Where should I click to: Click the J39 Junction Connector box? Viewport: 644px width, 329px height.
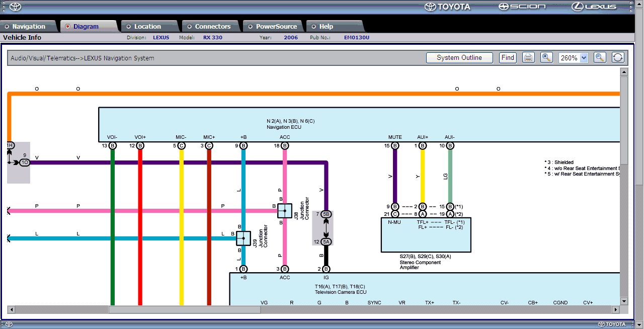click(244, 238)
